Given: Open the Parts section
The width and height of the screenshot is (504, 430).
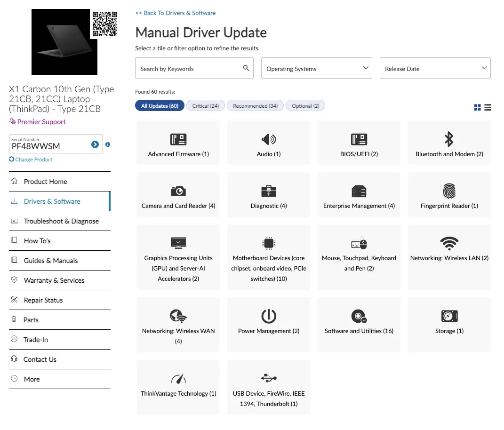Looking at the screenshot, I should [x=59, y=320].
